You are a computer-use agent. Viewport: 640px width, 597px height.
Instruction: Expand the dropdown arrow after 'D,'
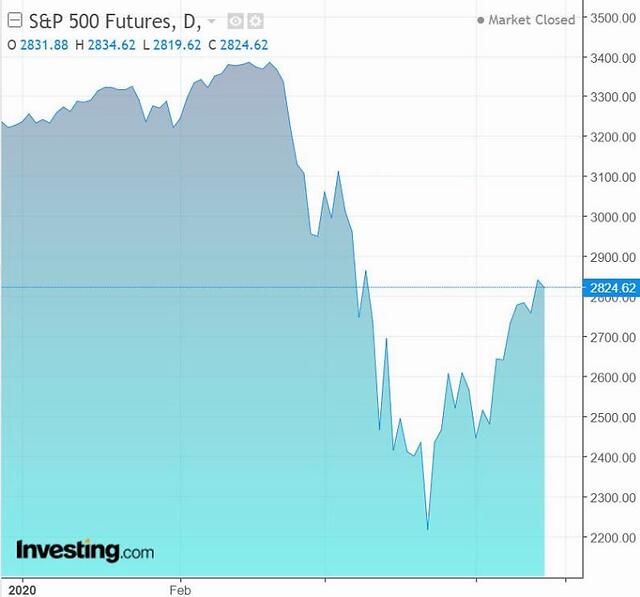211,20
